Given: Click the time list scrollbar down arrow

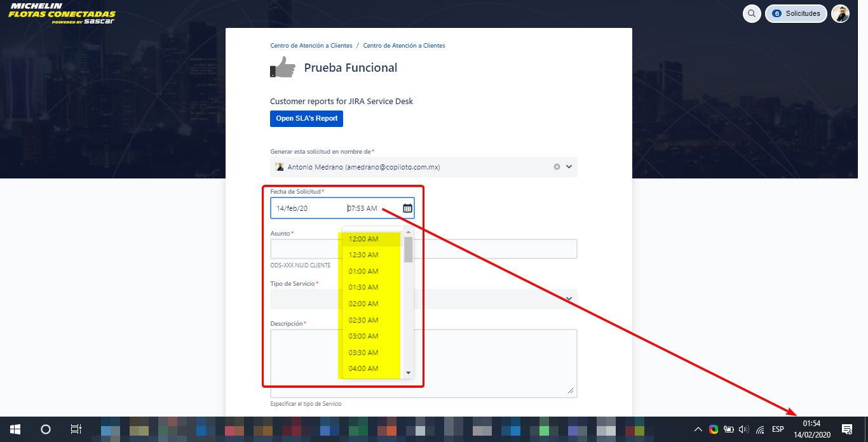Looking at the screenshot, I should tap(409, 373).
